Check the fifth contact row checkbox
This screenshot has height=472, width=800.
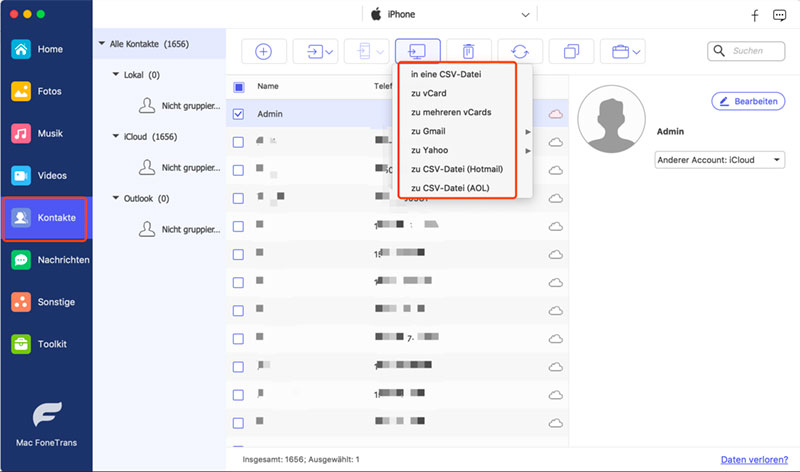238,227
